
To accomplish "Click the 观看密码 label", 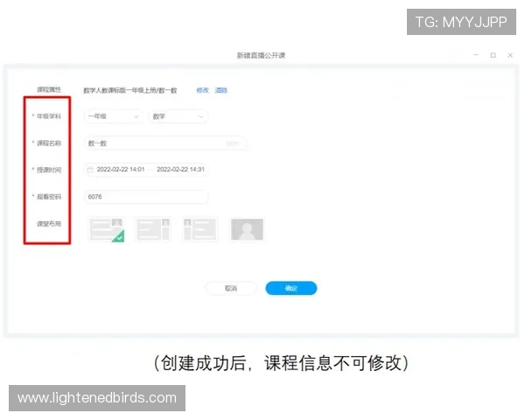I will tap(49, 197).
